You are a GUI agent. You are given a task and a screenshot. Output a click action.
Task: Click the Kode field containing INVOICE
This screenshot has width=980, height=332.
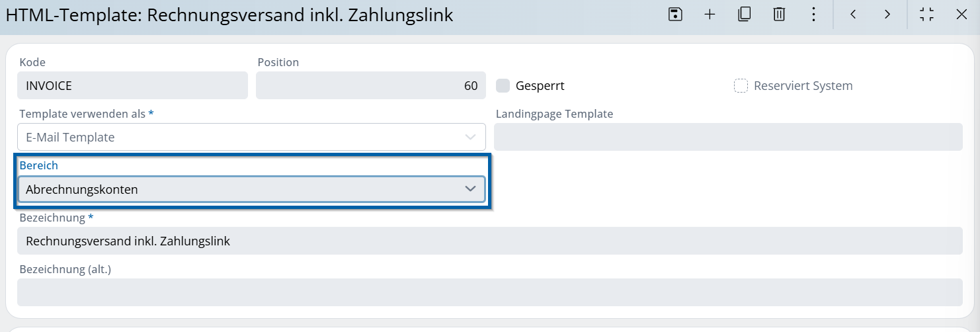[132, 86]
